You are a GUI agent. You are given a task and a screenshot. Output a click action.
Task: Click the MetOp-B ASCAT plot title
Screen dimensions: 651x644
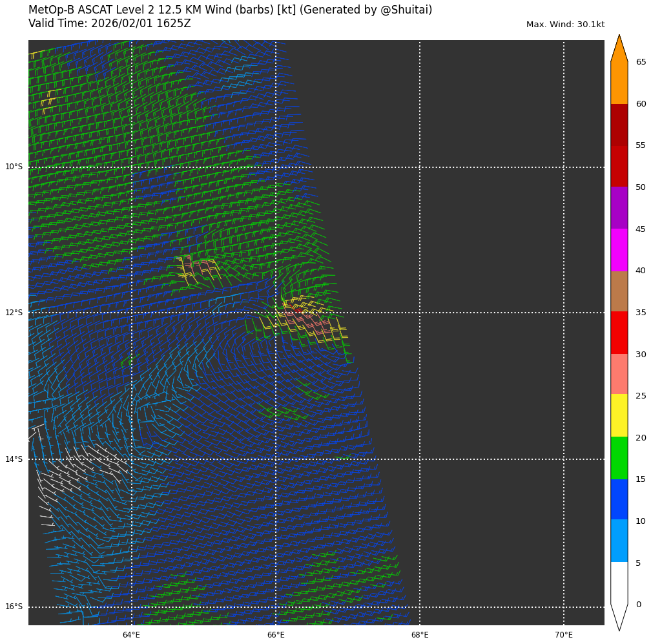[x=230, y=10]
